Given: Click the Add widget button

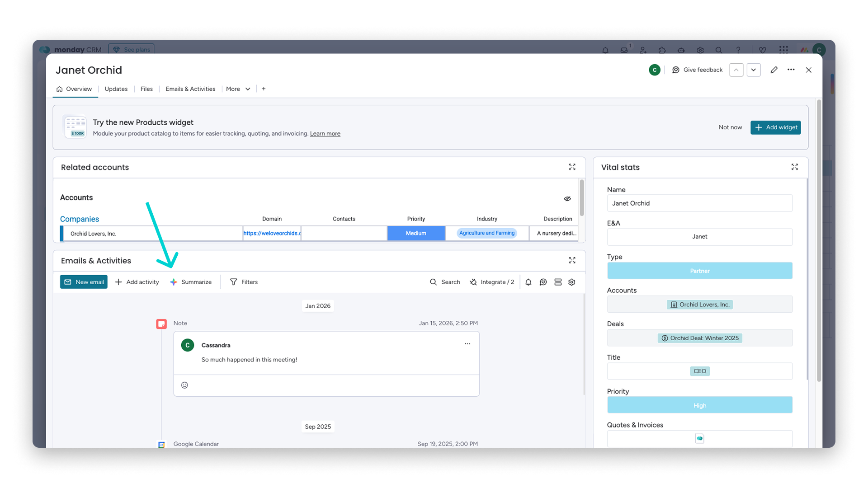Looking at the screenshot, I should (x=776, y=127).
